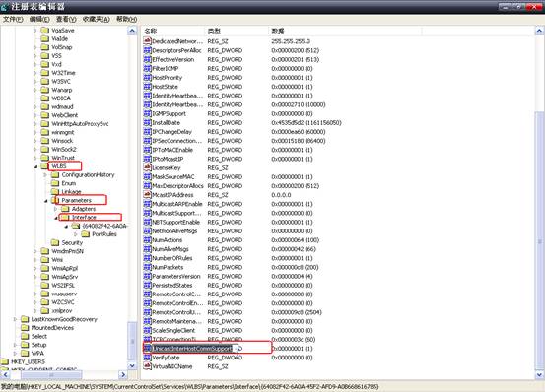Expand the ConfigurationHistory tree node
Image resolution: width=545 pixels, height=392 pixels.
click(x=46, y=175)
